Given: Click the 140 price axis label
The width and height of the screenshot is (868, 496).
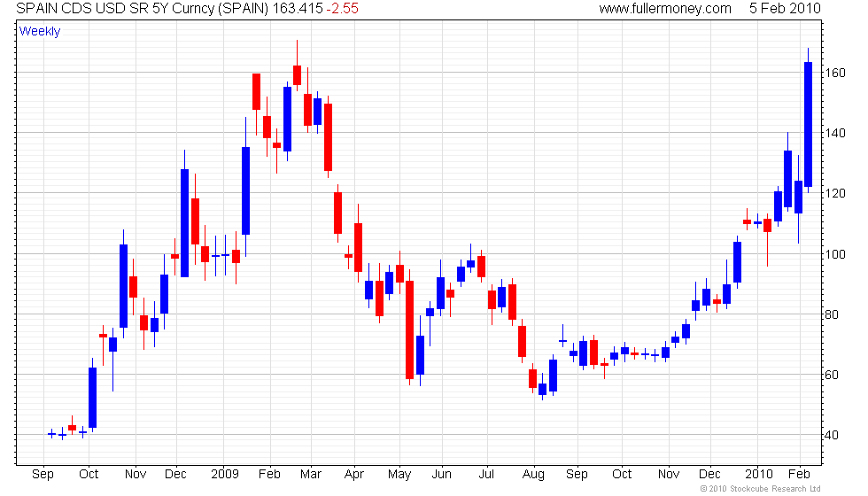Looking at the screenshot, I should point(835,133).
